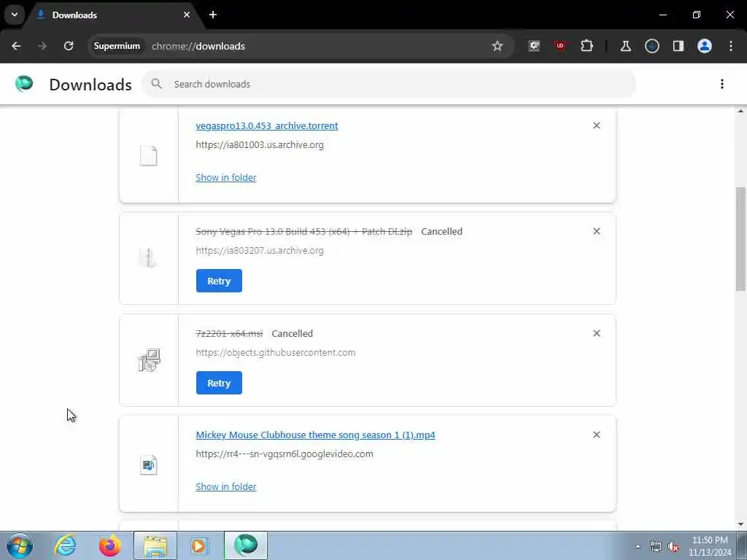
Task: Remove the Sony Vegas Pro zip entry
Action: (x=597, y=231)
